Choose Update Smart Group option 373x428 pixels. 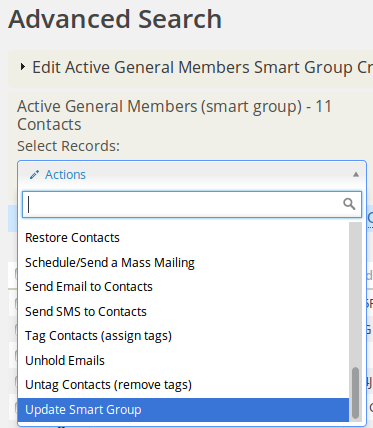point(183,410)
